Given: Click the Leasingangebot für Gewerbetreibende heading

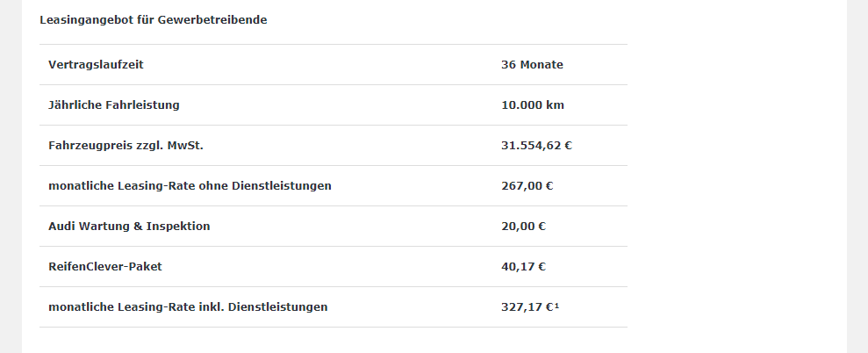Looking at the screenshot, I should pos(154,20).
